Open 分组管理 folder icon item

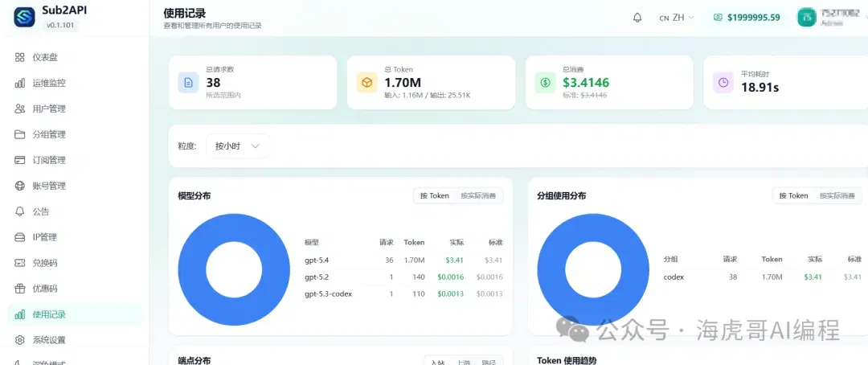[x=20, y=134]
